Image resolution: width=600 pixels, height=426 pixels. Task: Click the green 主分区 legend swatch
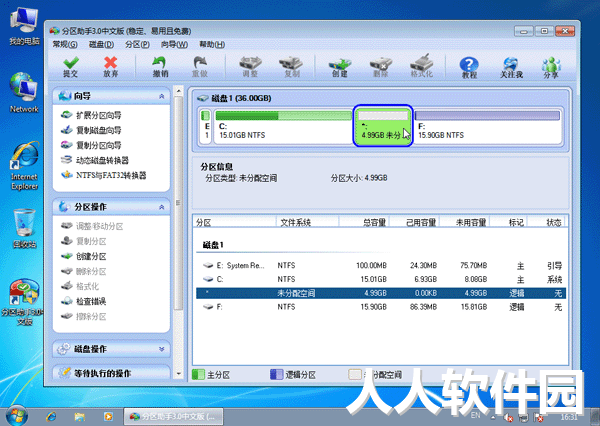pyautogui.click(x=198, y=375)
